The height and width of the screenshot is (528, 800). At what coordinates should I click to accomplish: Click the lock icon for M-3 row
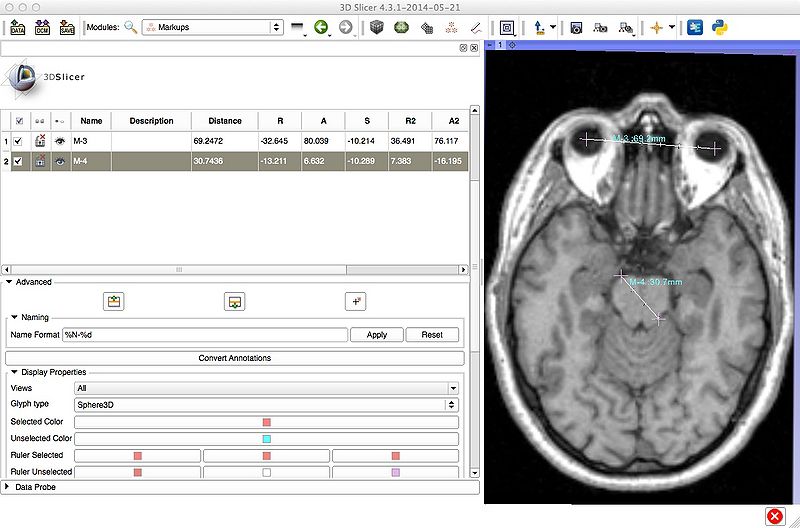tap(40, 141)
